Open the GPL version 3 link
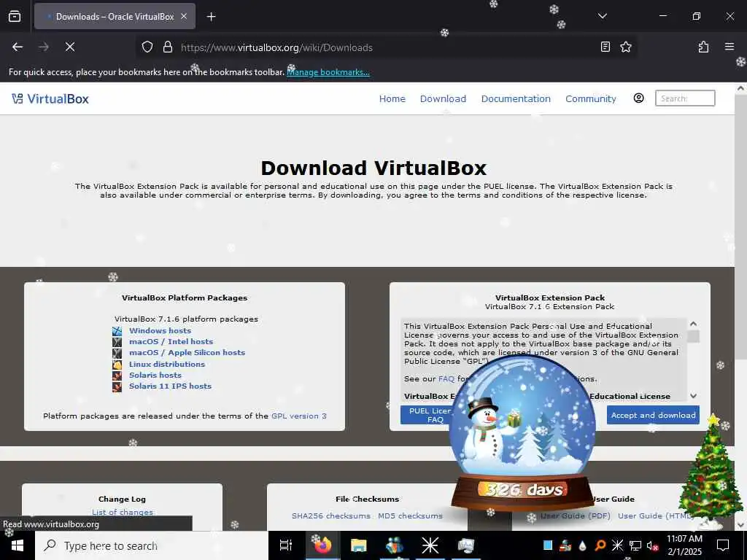Image resolution: width=747 pixels, height=560 pixels. 298,416
